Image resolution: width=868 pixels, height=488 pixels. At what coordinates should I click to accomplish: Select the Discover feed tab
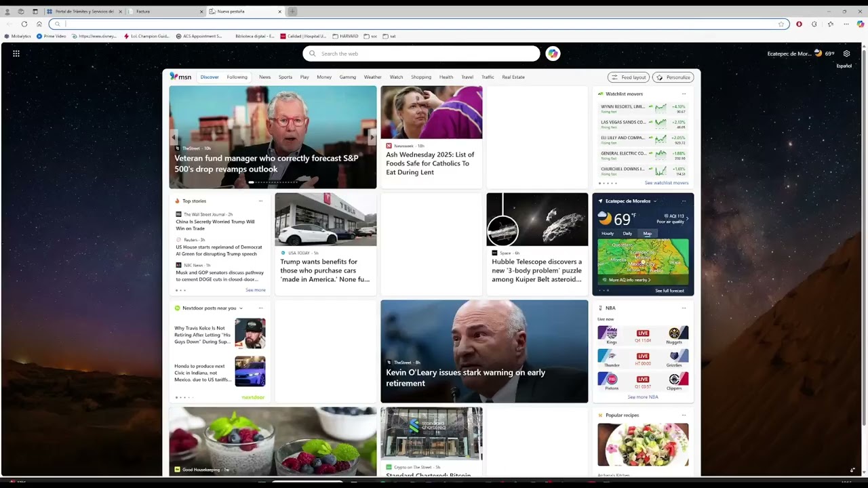[x=210, y=77]
